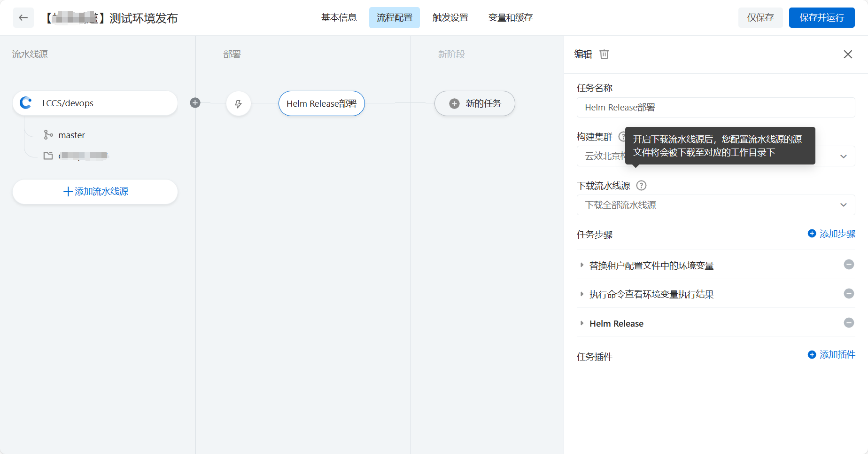
Task: Open the 变量和缓存 tab
Action: click(511, 18)
